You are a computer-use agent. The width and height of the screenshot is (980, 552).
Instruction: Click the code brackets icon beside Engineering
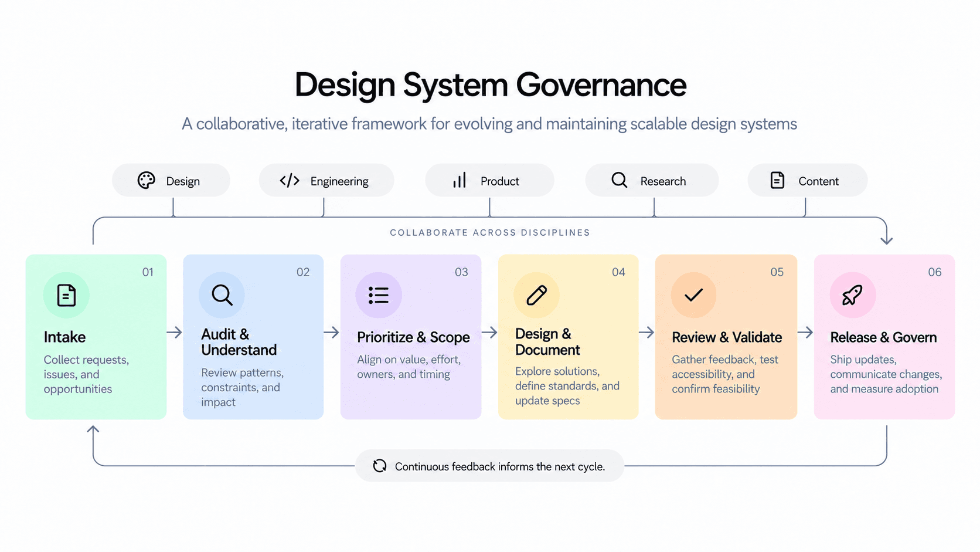coord(290,180)
